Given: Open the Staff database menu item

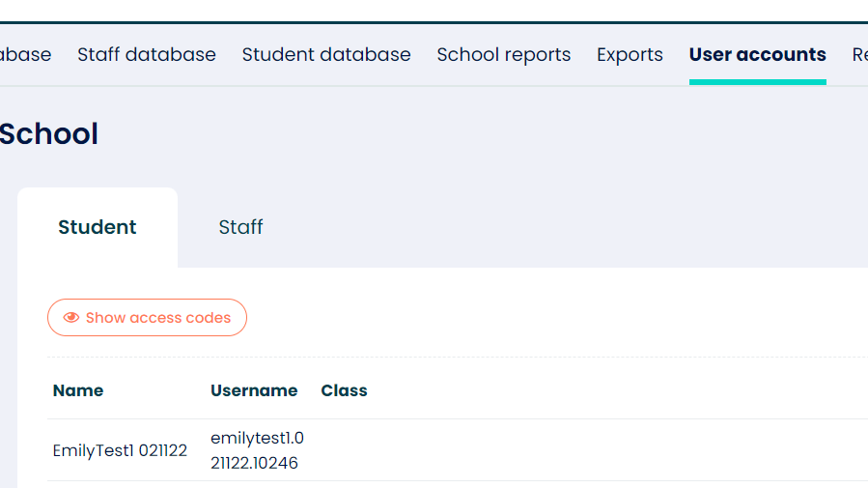Looking at the screenshot, I should tap(147, 55).
